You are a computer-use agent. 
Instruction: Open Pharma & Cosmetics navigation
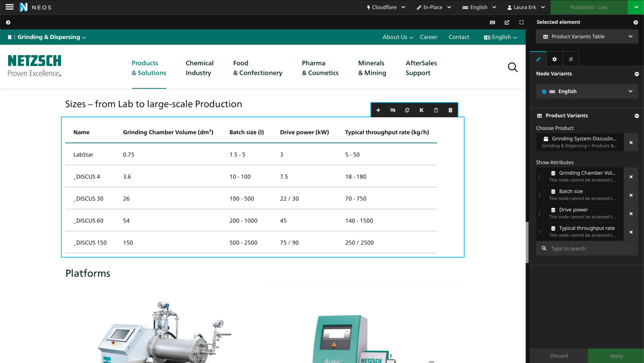pos(320,68)
